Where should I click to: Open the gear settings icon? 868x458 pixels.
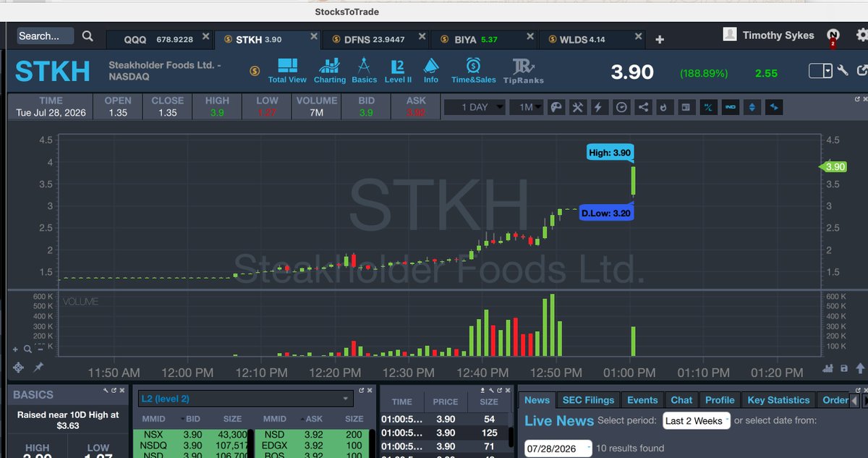pyautogui.click(x=861, y=35)
